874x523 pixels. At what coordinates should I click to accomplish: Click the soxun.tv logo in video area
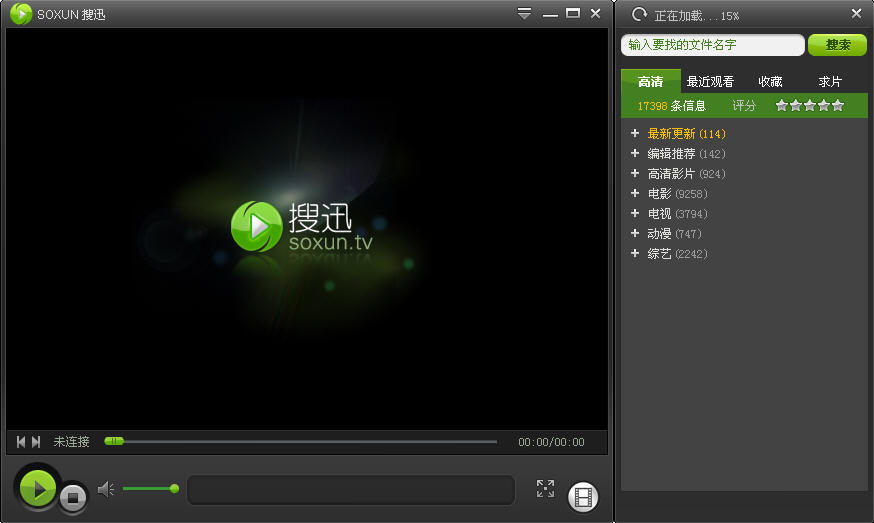[x=302, y=227]
